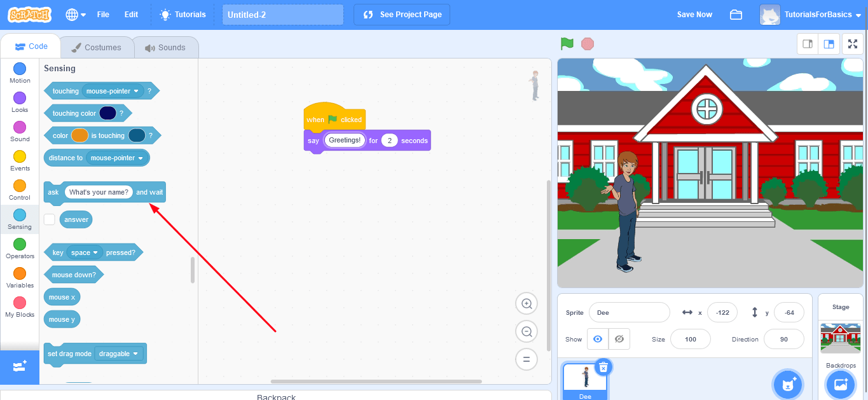This screenshot has width=868, height=400.
Task: Click the See Project Page button
Action: click(x=402, y=15)
